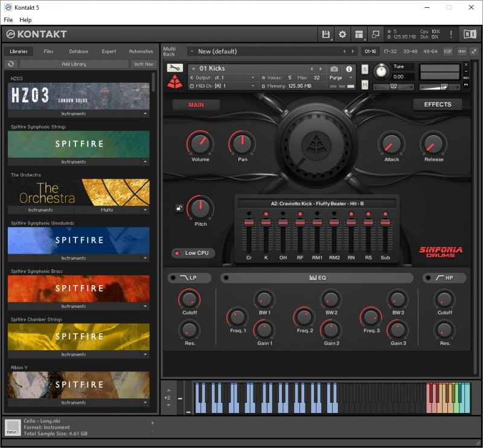This screenshot has width=483, height=448.
Task: Click the red Sinfonia pyramid logo icon
Action: tap(174, 82)
